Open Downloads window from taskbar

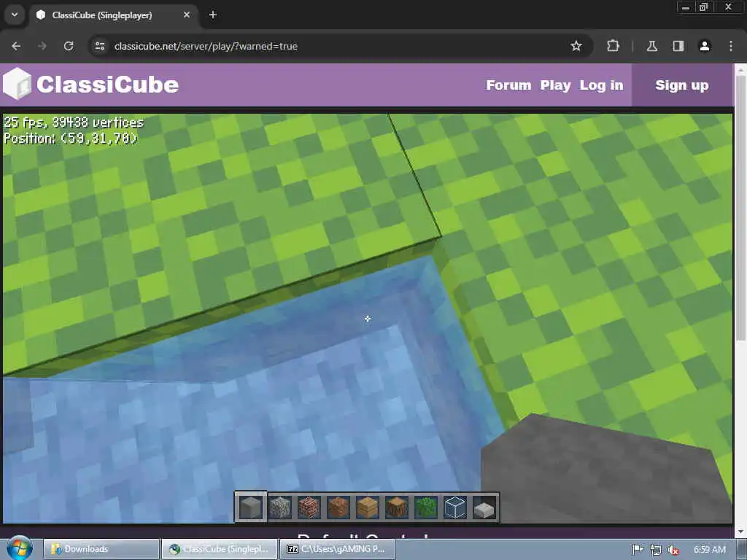coord(101,549)
